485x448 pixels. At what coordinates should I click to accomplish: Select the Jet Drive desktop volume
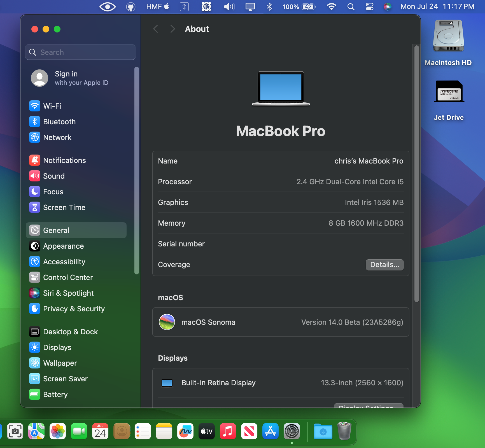tap(449, 101)
